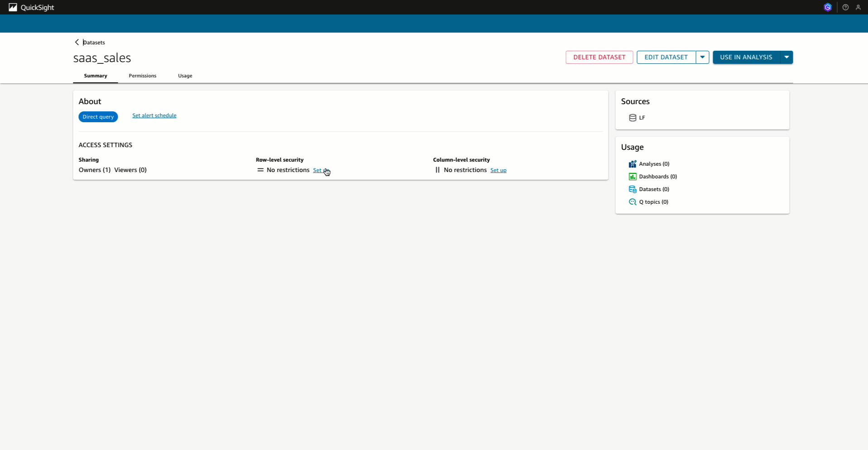
Task: Switch to the Permissions tab
Action: click(143, 76)
